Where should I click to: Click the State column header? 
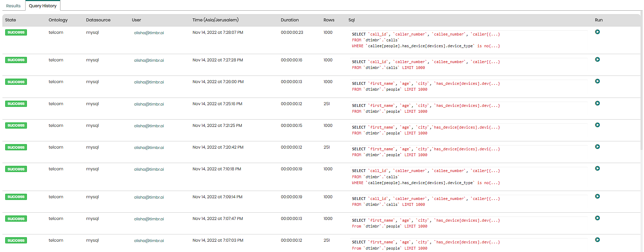point(11,20)
